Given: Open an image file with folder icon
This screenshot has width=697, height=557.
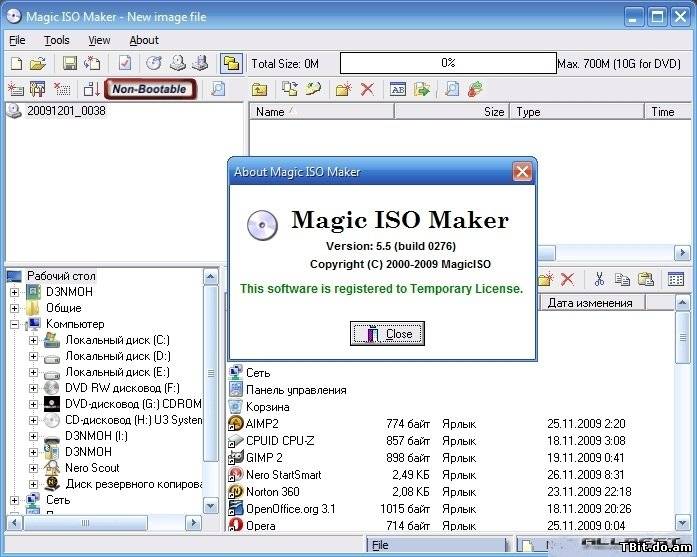Looking at the screenshot, I should (38, 64).
